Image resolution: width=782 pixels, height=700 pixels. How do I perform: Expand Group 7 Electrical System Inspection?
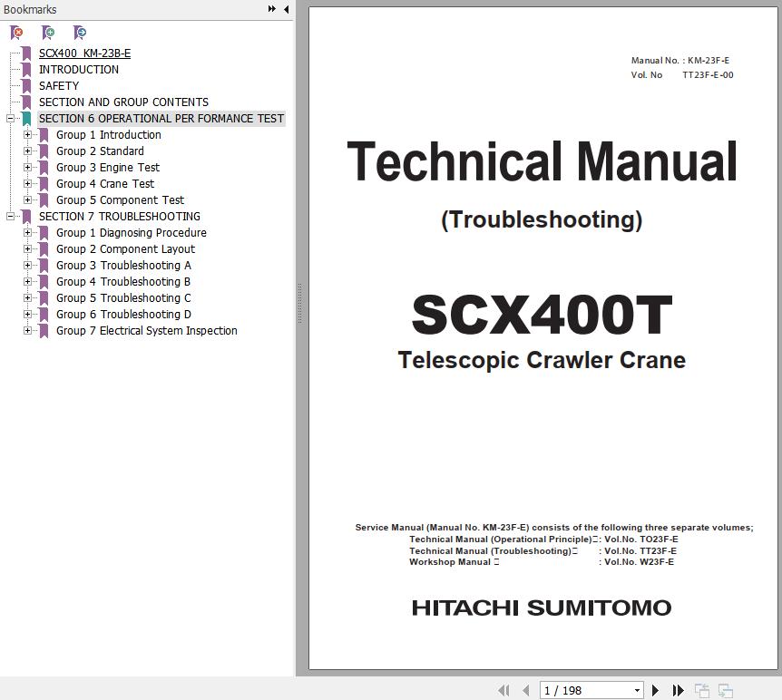point(27,331)
